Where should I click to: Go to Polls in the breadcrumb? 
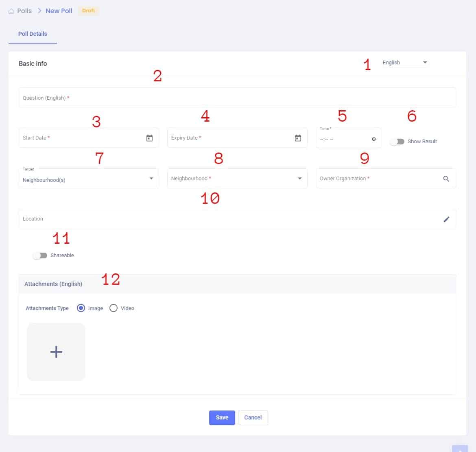tap(24, 11)
